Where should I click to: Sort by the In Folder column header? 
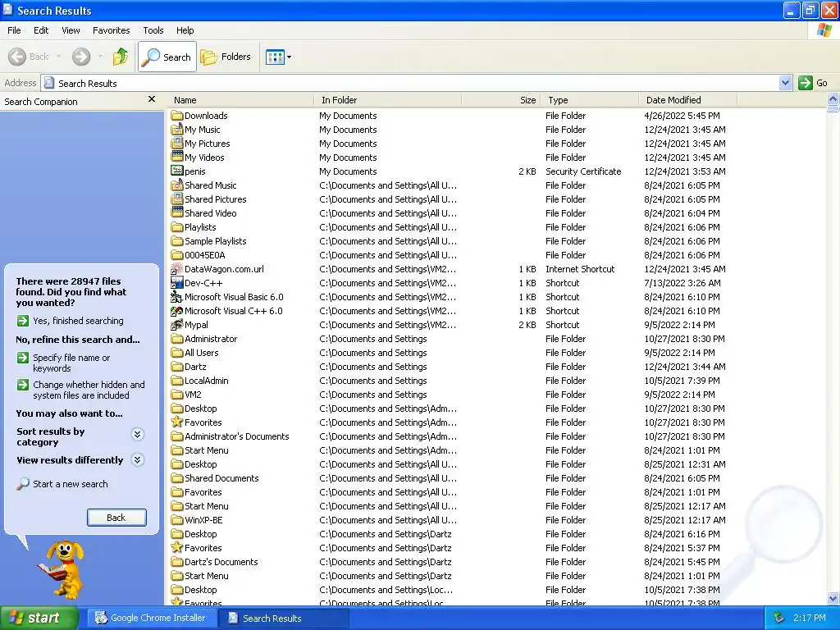click(x=388, y=100)
